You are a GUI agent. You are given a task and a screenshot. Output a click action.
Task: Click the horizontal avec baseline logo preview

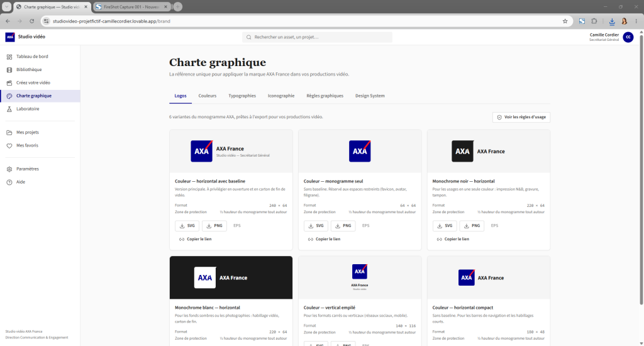click(231, 151)
